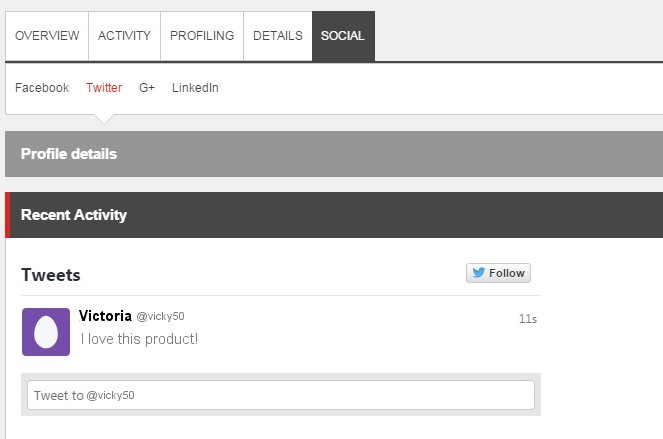Open Victoria's profile name link
This screenshot has width=663, height=439.
105,316
